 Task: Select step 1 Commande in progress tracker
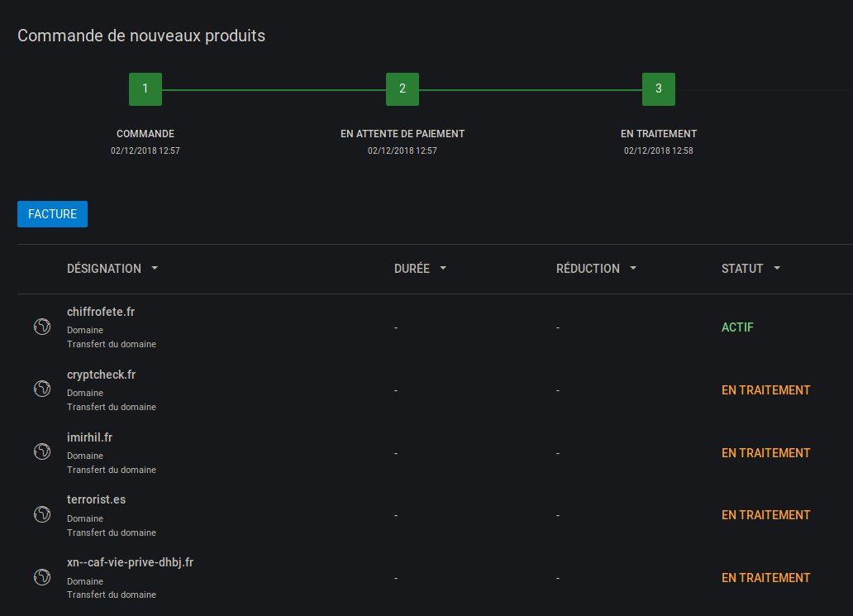pyautogui.click(x=145, y=89)
